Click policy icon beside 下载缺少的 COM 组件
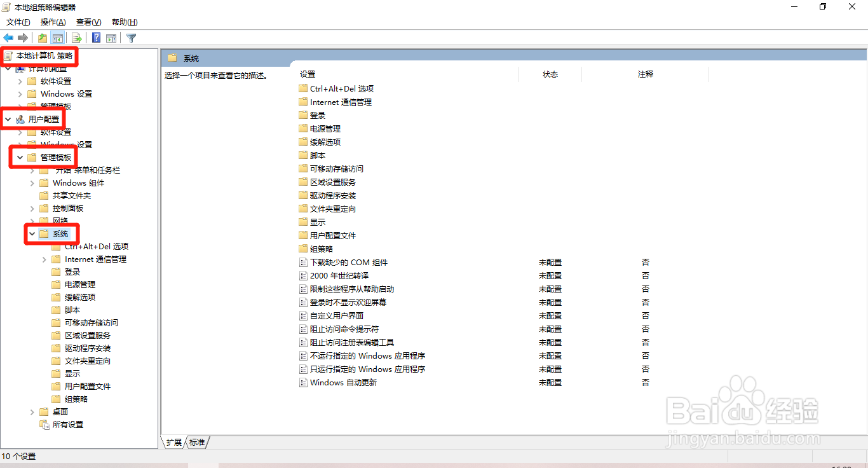This screenshot has width=868, height=468. point(303,262)
